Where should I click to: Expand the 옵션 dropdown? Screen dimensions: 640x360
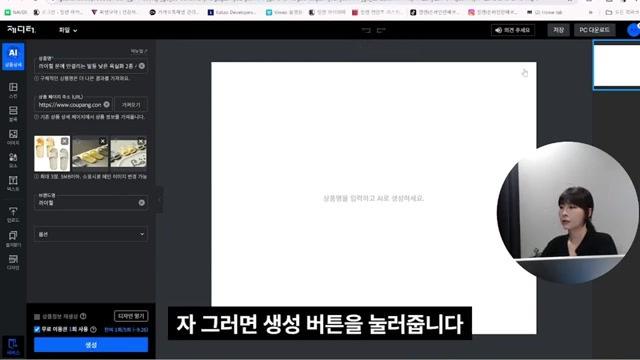tap(91, 234)
